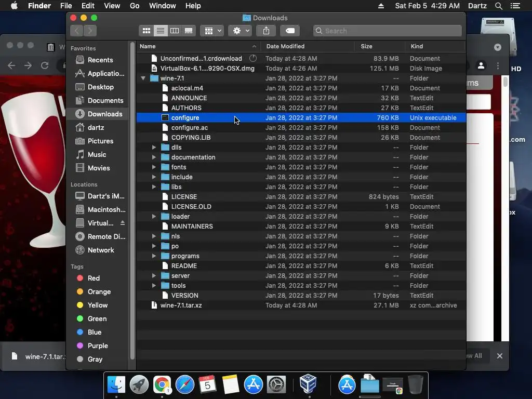Select Dartz's iMac under Locations
This screenshot has height=399, width=532.
(x=98, y=196)
